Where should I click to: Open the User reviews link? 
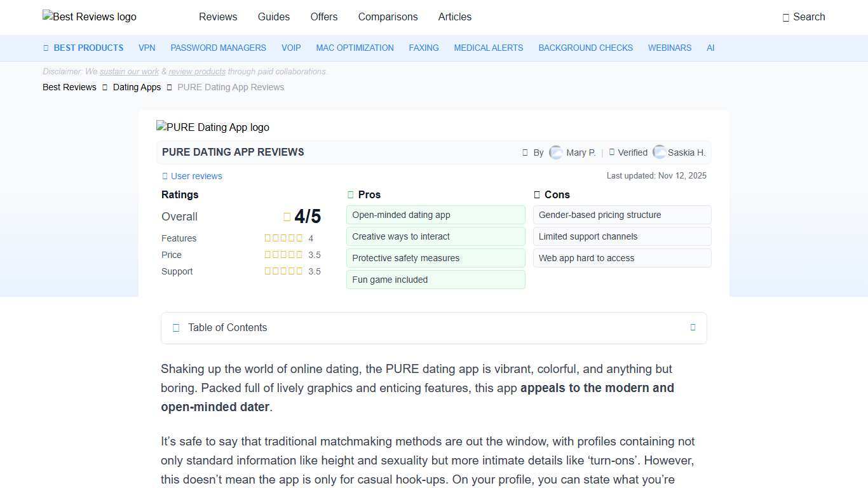pos(196,175)
